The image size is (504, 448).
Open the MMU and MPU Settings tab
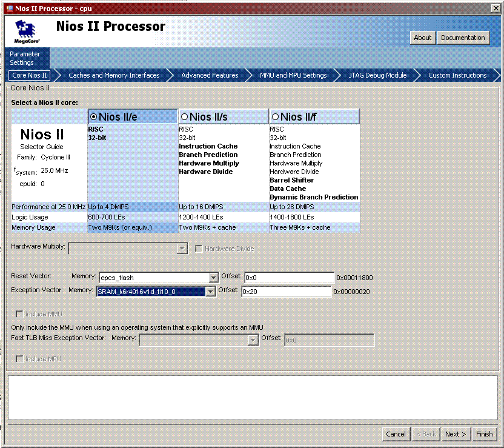[293, 75]
